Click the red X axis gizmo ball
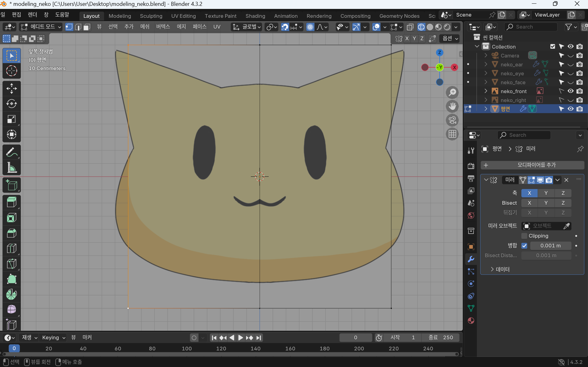 point(454,67)
